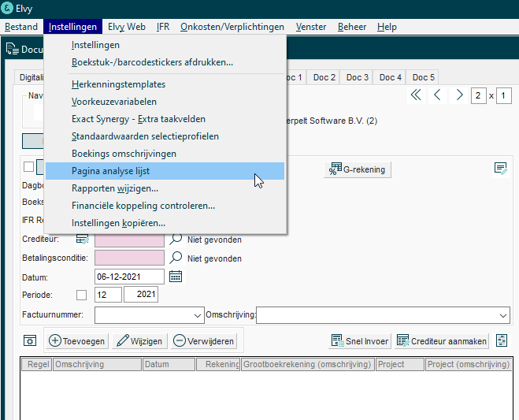Go to first page with double-left arrows
The height and width of the screenshot is (420, 519).
(x=416, y=95)
